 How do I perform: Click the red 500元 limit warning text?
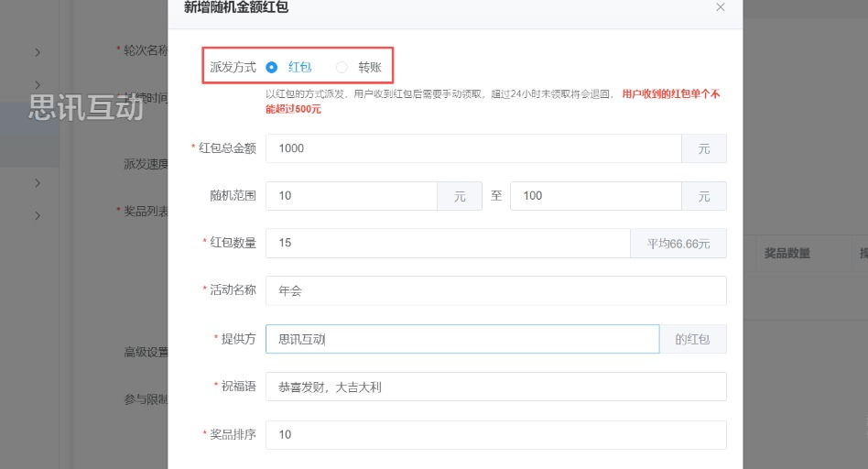(x=670, y=93)
